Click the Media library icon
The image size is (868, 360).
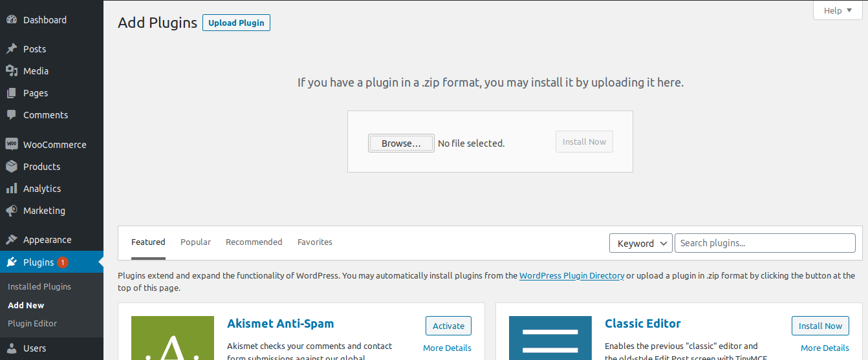tap(12, 71)
